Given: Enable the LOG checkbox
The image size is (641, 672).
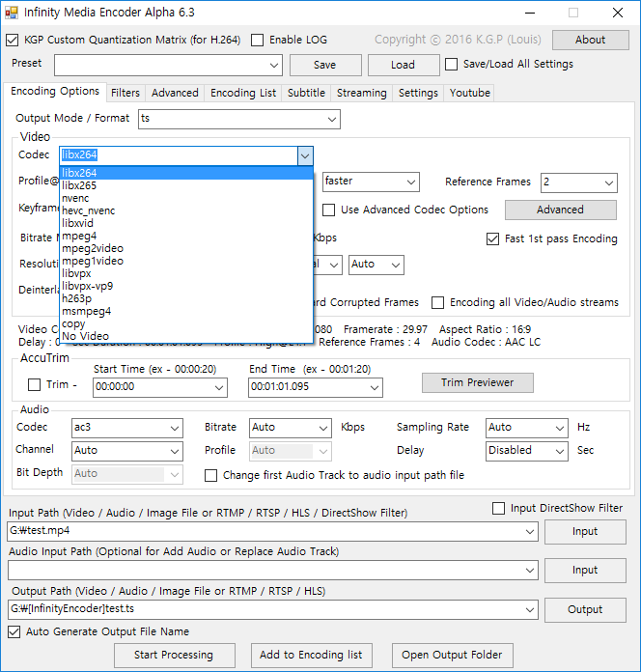Looking at the screenshot, I should tap(258, 41).
